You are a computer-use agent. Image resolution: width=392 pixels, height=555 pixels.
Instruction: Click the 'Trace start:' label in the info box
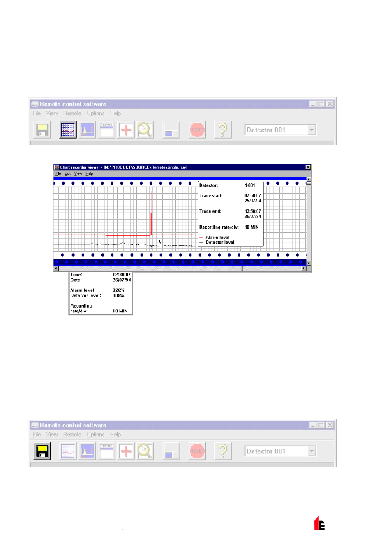[x=211, y=196]
